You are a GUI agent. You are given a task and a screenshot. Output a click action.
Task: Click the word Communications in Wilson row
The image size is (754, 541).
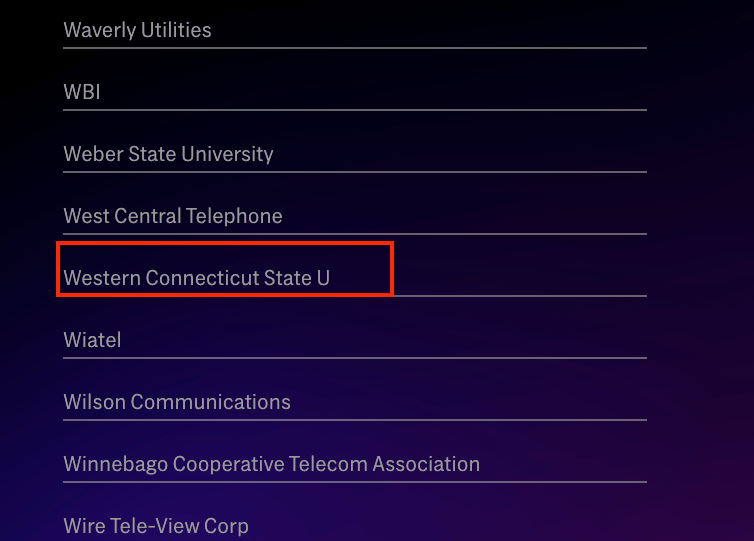pos(211,402)
